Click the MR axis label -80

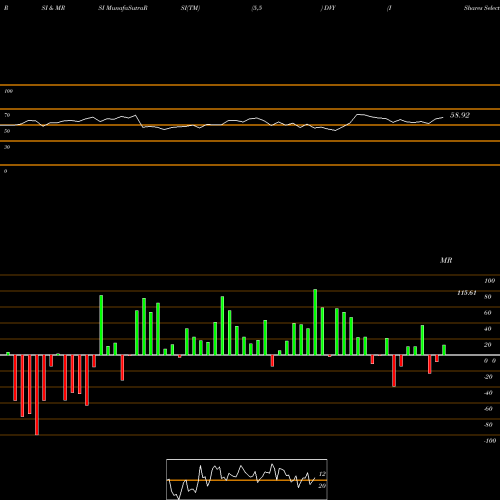(488, 425)
